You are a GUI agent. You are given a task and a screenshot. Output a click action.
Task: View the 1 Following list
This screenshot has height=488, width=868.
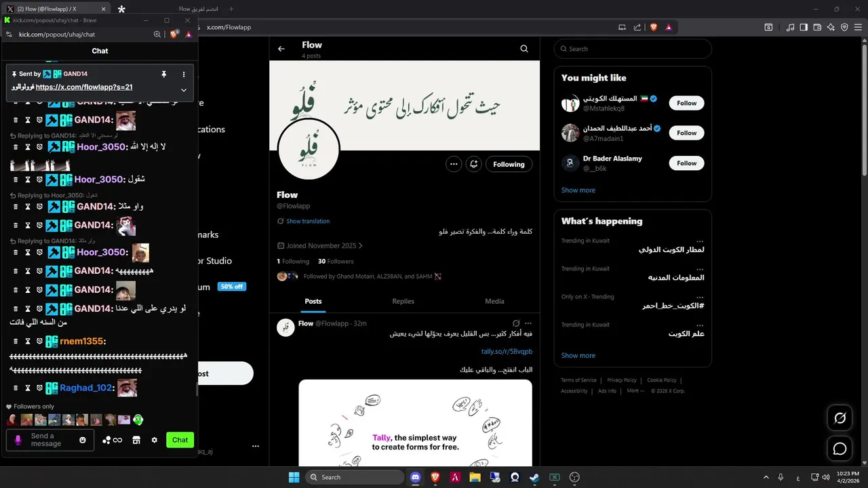pos(293,261)
